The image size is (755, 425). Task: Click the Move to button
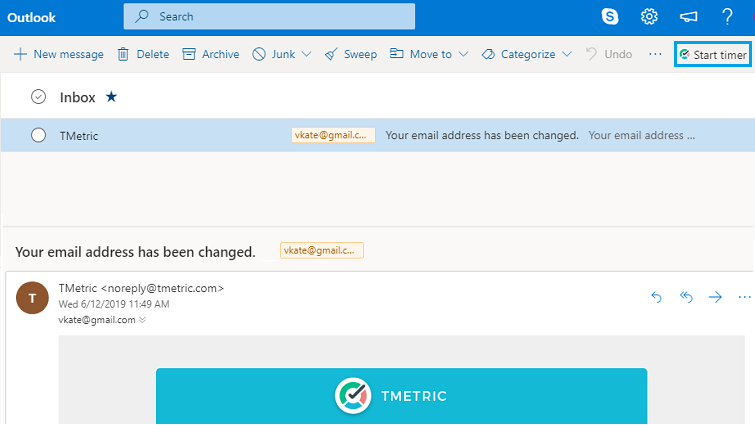click(421, 54)
